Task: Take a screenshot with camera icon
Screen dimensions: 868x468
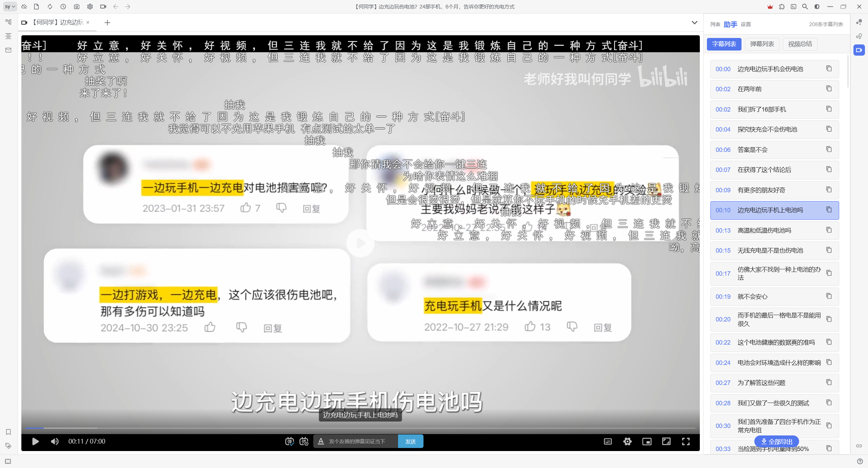Action: [x=77, y=6]
